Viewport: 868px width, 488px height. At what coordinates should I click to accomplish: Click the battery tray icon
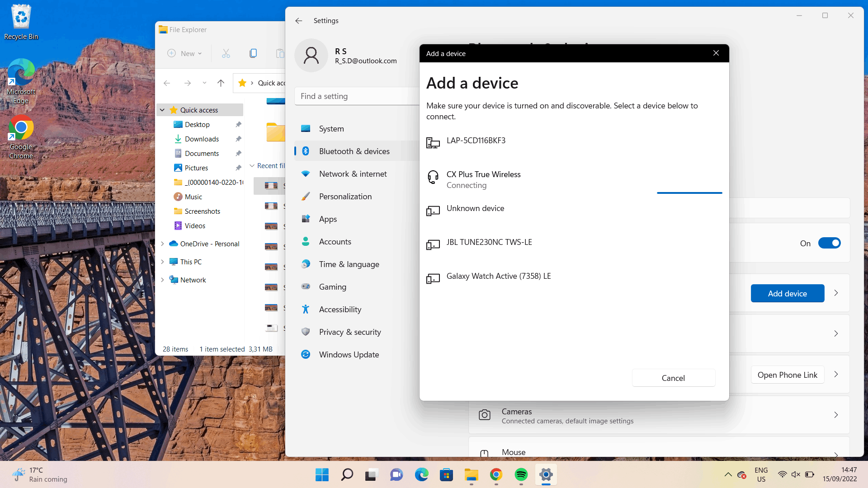coord(810,474)
